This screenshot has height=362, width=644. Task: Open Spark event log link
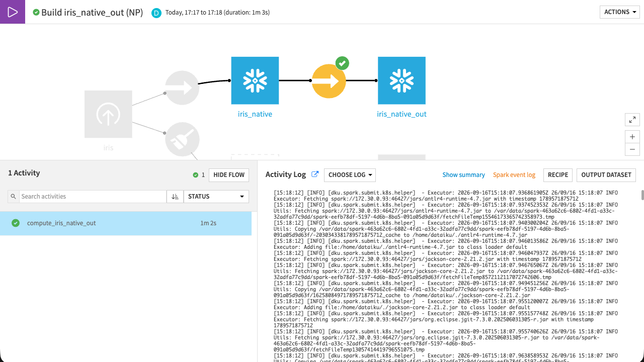pyautogui.click(x=514, y=175)
